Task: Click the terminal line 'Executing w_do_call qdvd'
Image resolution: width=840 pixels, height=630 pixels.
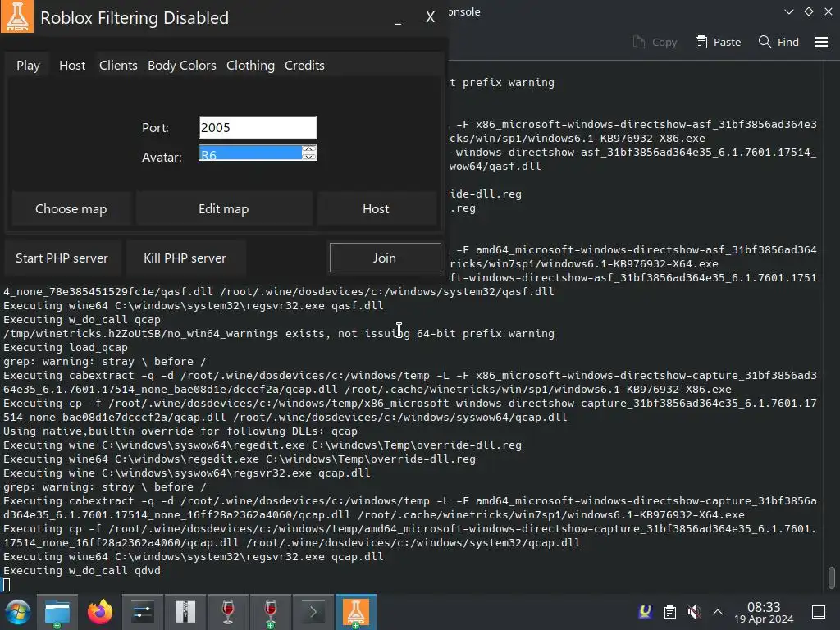Action: [x=82, y=571]
